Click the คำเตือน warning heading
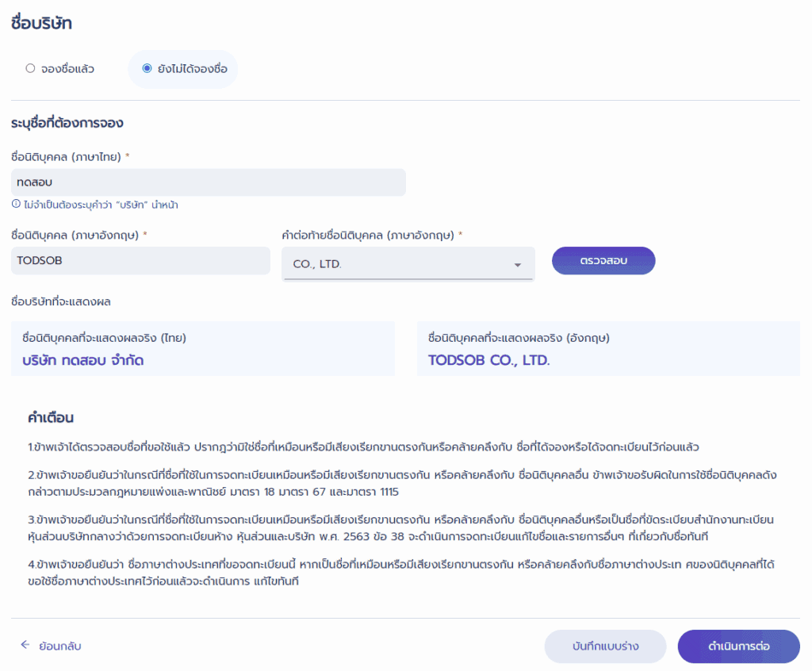This screenshot has width=812, height=671. click(51, 417)
